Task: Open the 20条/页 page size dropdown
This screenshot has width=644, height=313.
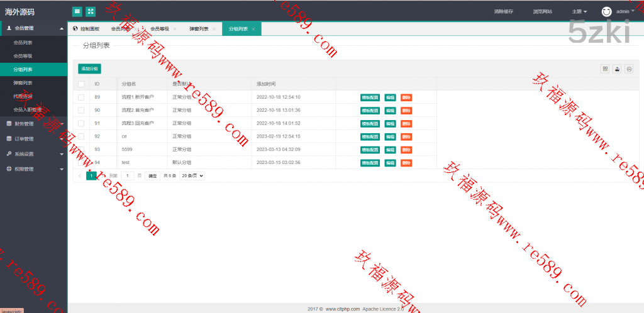Action: click(x=192, y=176)
